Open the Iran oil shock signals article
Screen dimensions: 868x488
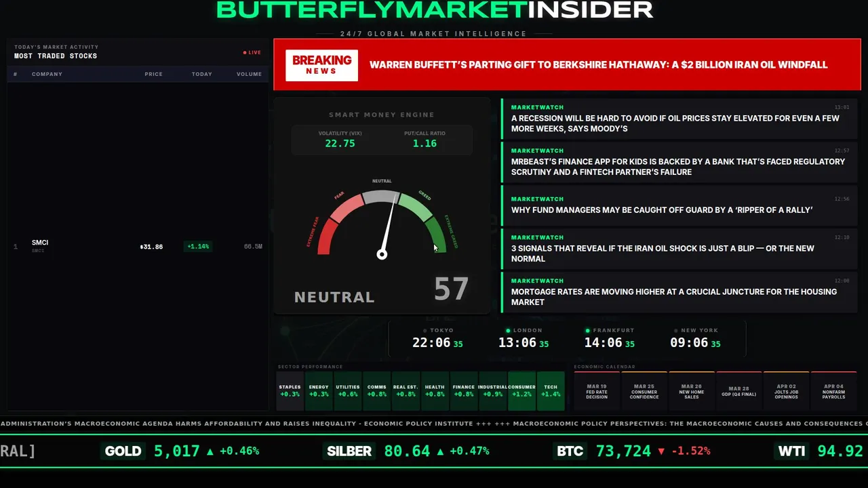679,249
